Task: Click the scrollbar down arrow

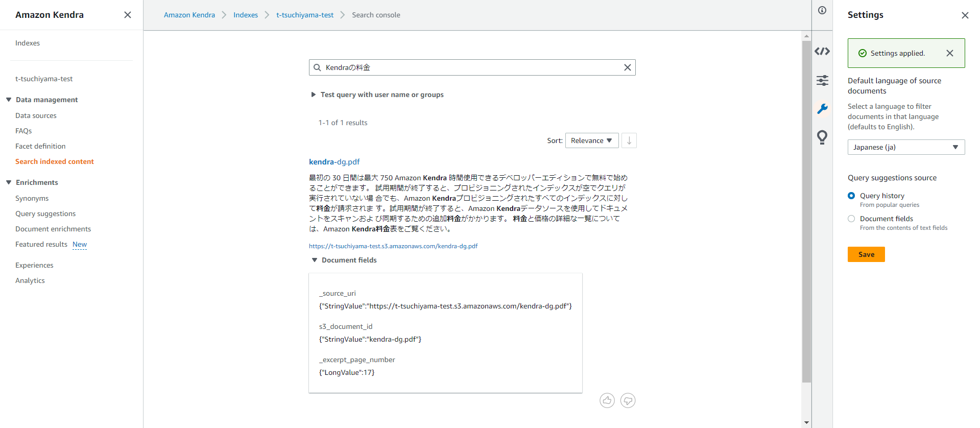Action: (806, 422)
